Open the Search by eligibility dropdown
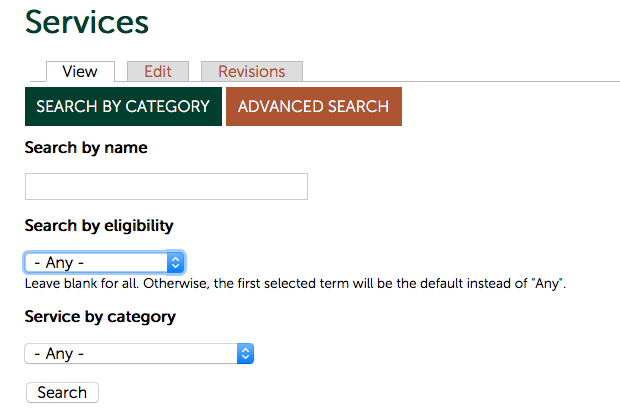Viewport: 620px width, 412px height. (104, 263)
